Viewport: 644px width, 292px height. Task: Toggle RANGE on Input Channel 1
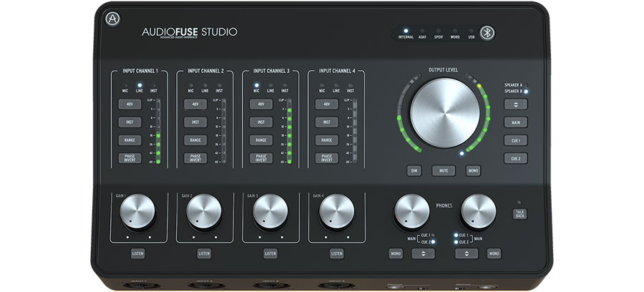[x=130, y=140]
